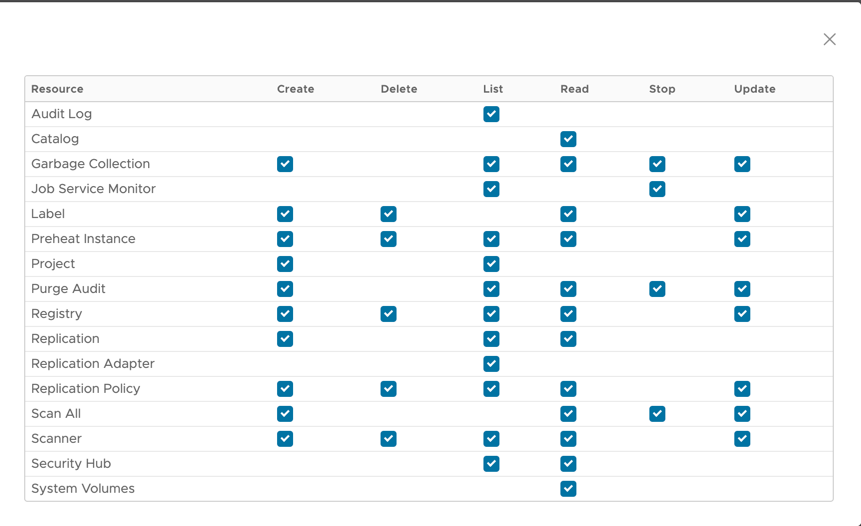Disable Job Service Monitor Stop permission
Screen dimensions: 861x526
pos(657,189)
